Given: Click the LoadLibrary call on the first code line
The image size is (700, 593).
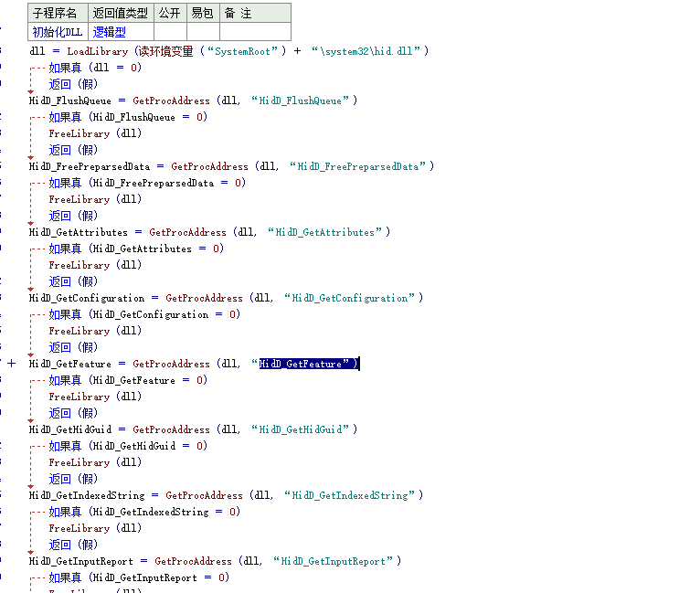Looking at the screenshot, I should coord(97,51).
